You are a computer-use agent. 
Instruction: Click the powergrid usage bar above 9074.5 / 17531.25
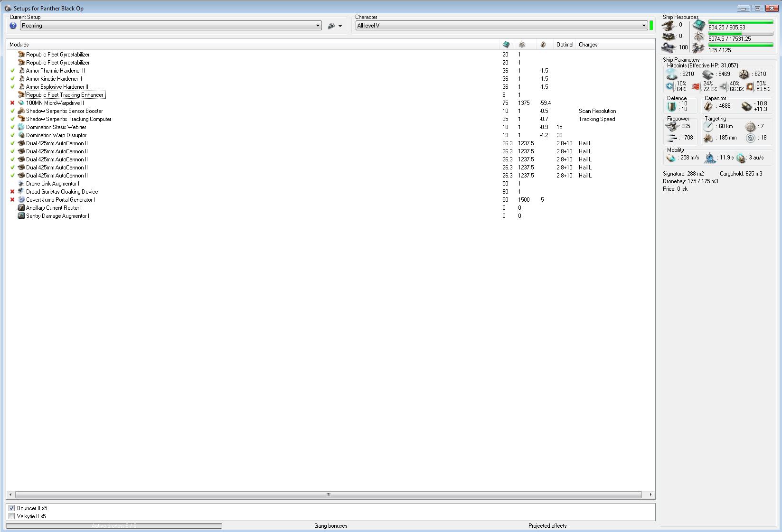coord(740,33)
